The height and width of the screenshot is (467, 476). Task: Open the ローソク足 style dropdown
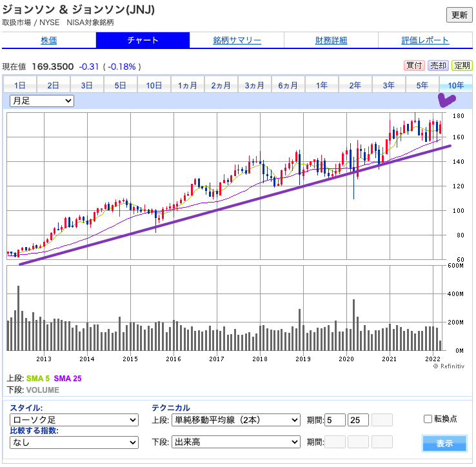[x=74, y=420]
